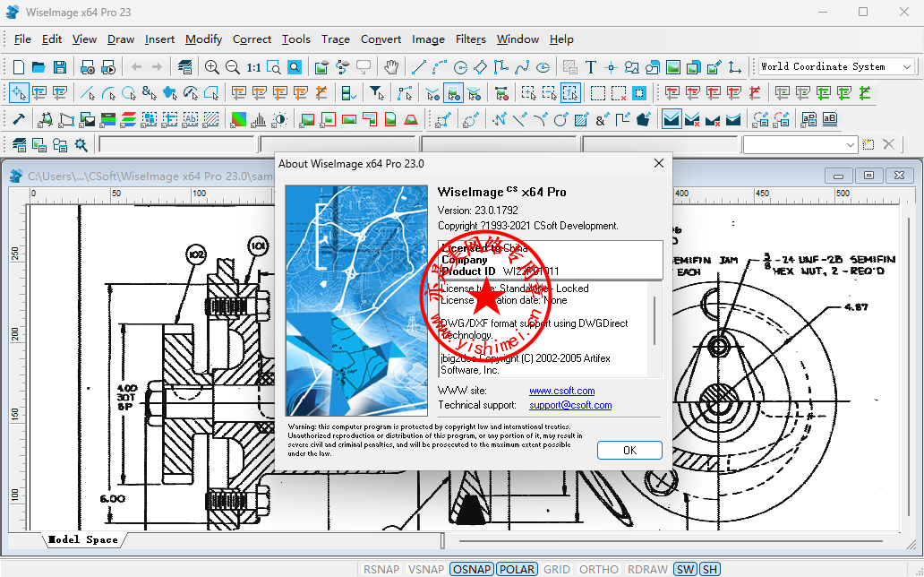This screenshot has height=577, width=924.
Task: Select the Text tool T icon
Action: (590, 67)
